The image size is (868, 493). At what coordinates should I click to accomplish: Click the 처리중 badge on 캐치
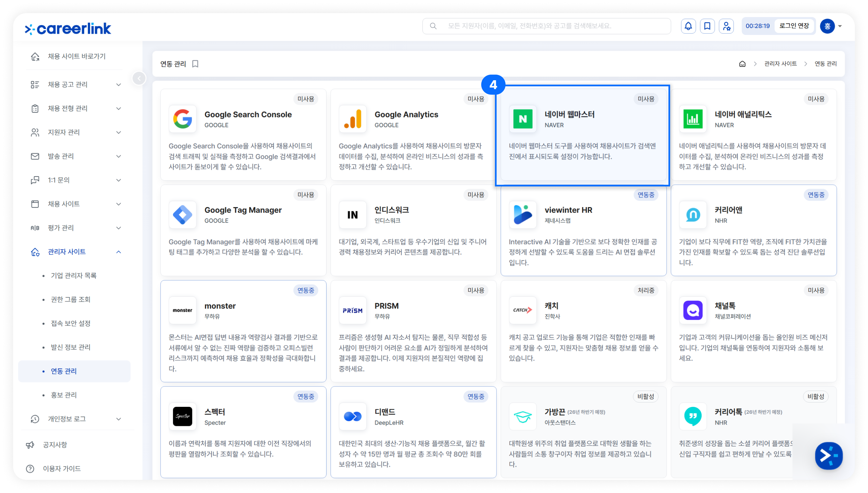[x=646, y=290]
